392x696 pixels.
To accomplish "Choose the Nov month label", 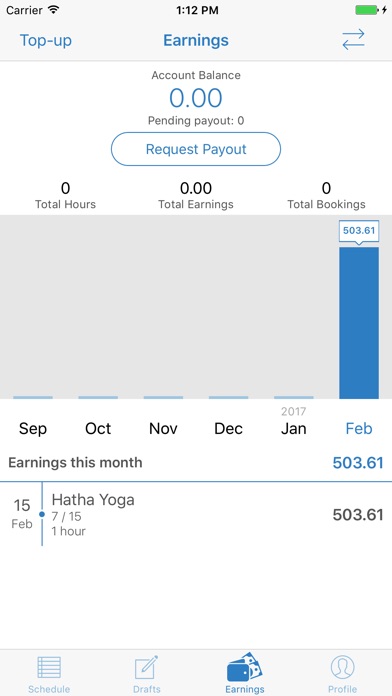I will tap(163, 428).
